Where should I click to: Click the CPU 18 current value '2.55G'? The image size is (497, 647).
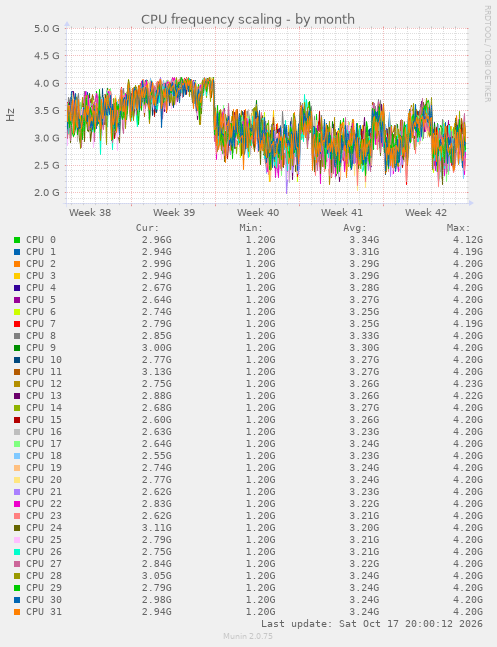[x=156, y=456]
